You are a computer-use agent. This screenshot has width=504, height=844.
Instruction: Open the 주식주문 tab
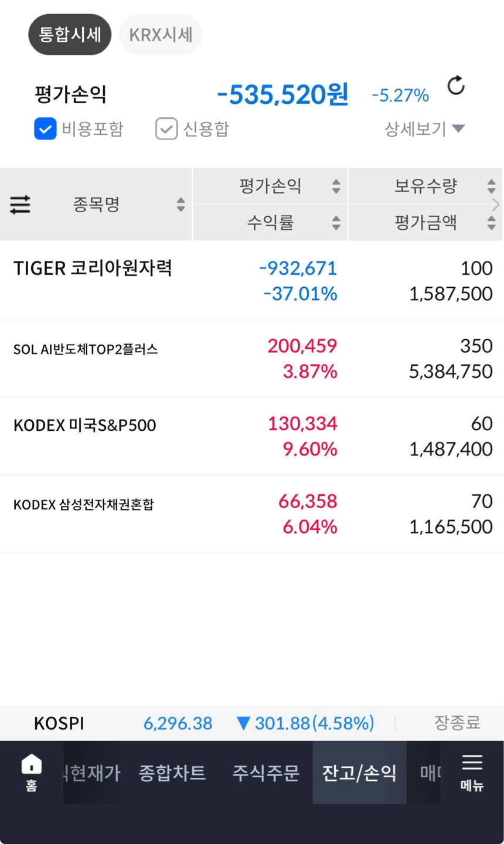pyautogui.click(x=266, y=772)
